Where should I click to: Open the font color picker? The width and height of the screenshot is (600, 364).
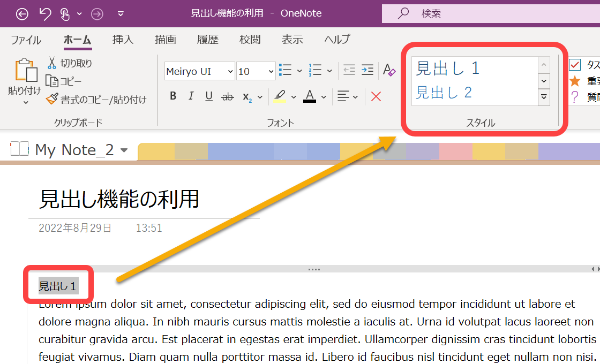pyautogui.click(x=309, y=96)
